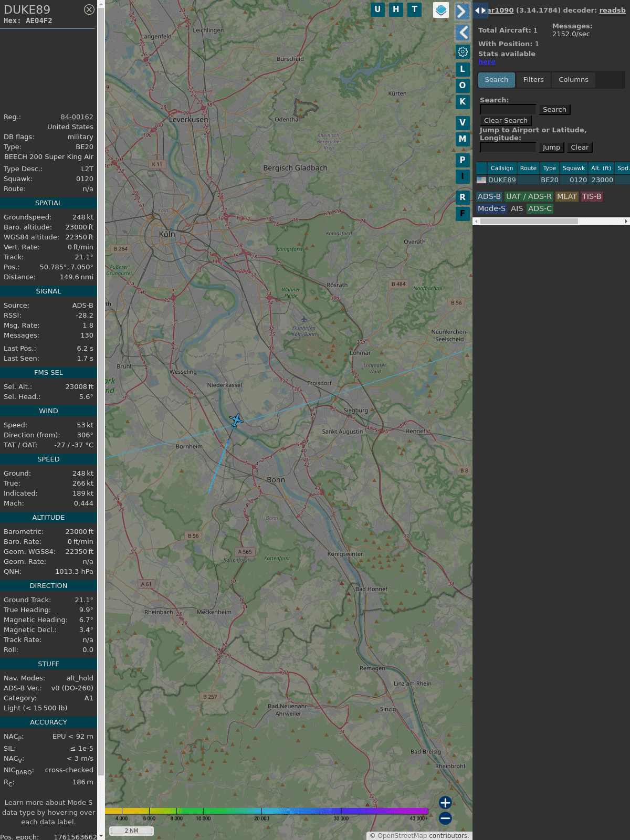Focus the Jump to Airport input field
Viewport: 630px width, 840px height.
(508, 147)
